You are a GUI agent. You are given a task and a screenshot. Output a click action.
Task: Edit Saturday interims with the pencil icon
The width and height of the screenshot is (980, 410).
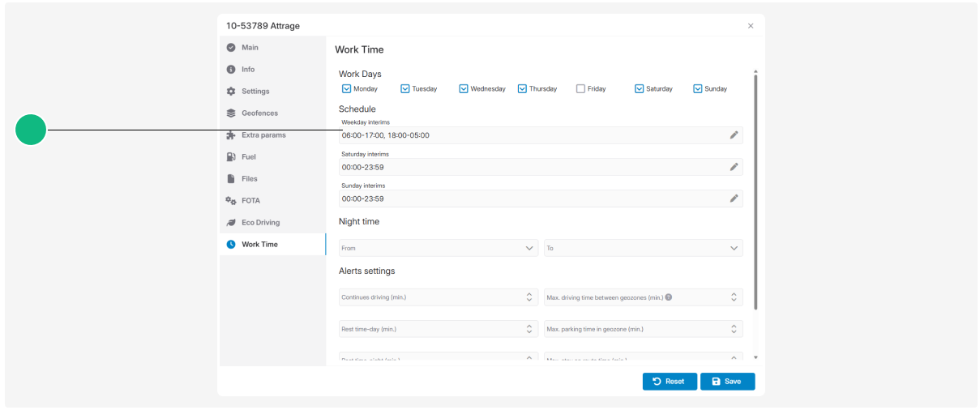click(x=734, y=167)
